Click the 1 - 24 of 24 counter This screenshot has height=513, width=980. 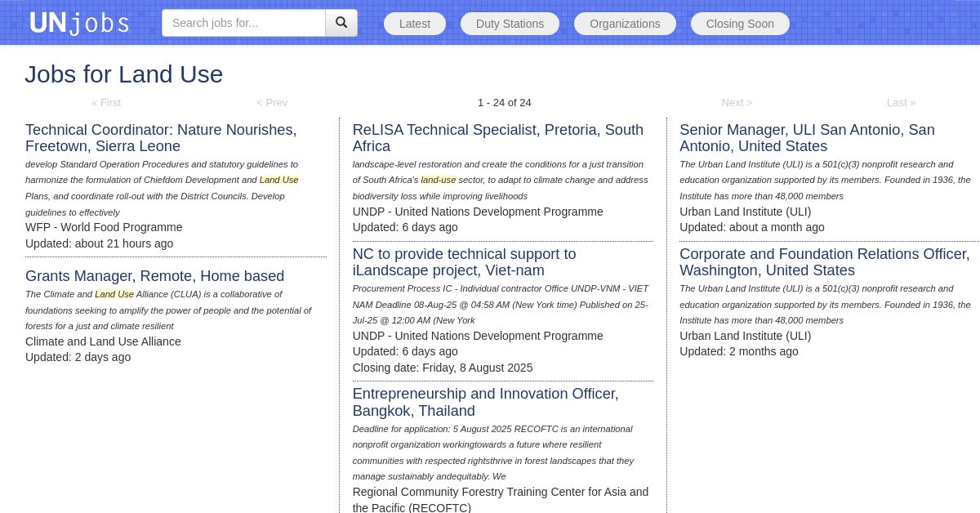click(505, 102)
